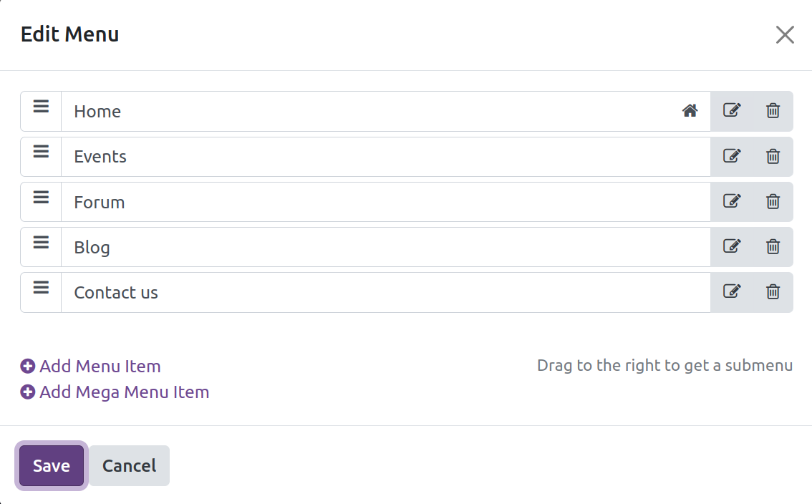
Task: Click the Contact us drag handle
Action: 42,287
